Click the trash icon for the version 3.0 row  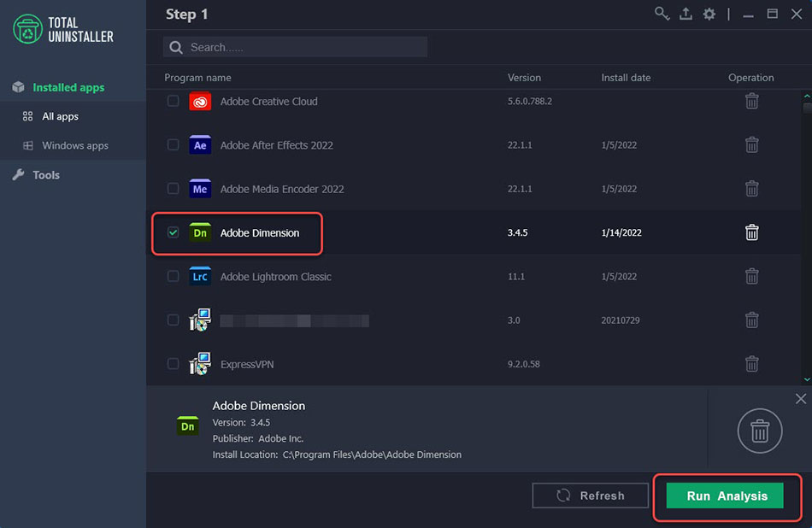point(751,320)
